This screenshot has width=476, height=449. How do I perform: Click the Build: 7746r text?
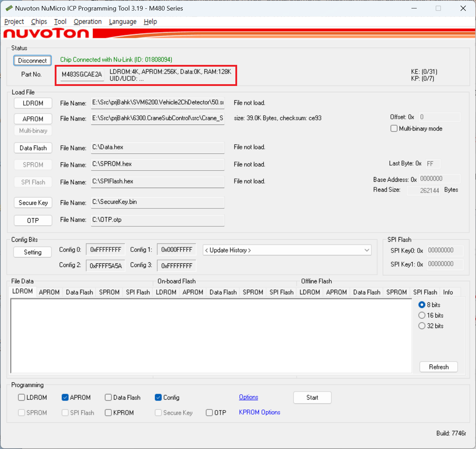(x=451, y=433)
